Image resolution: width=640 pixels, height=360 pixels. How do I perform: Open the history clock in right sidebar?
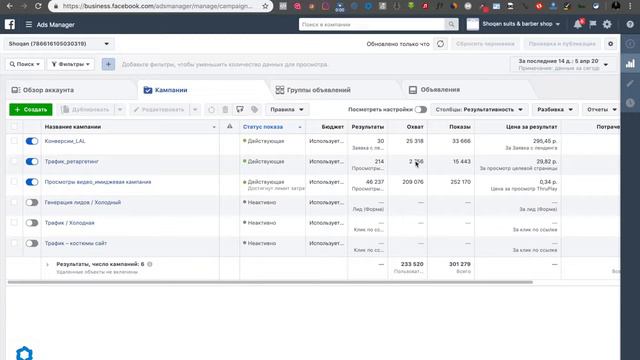[x=631, y=103]
